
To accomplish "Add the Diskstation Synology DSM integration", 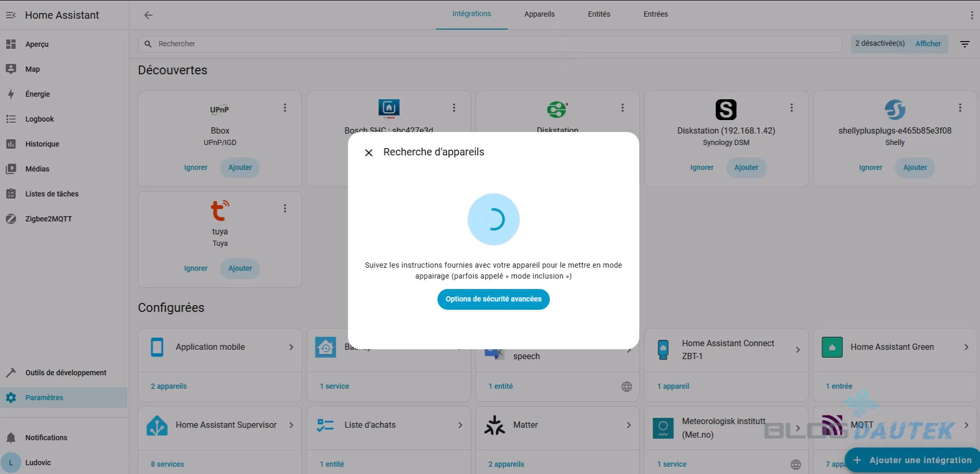I will pyautogui.click(x=746, y=168).
